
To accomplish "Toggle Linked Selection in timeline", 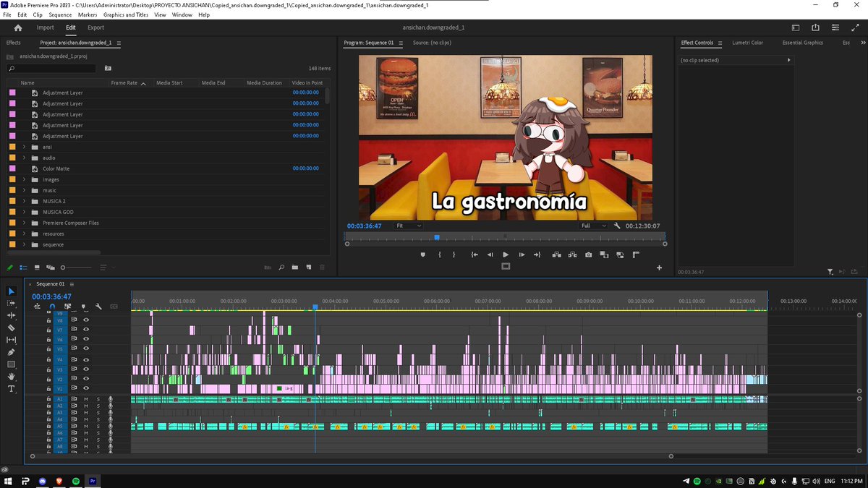I will click(67, 307).
